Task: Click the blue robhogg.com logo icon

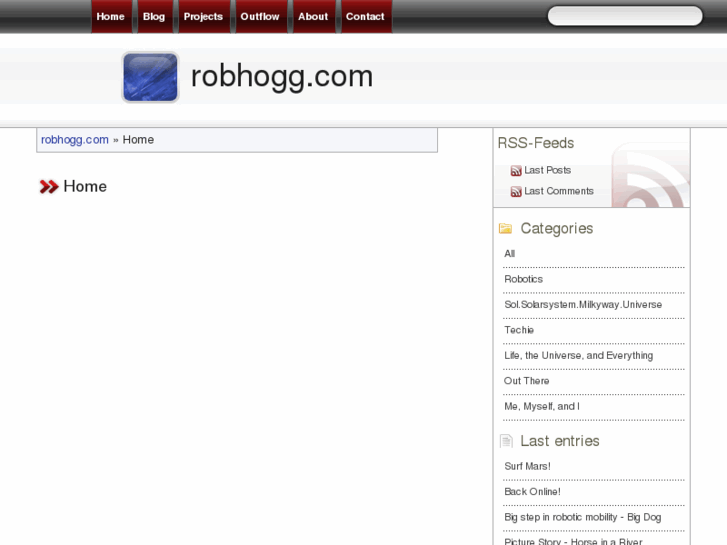Action: pyautogui.click(x=150, y=77)
